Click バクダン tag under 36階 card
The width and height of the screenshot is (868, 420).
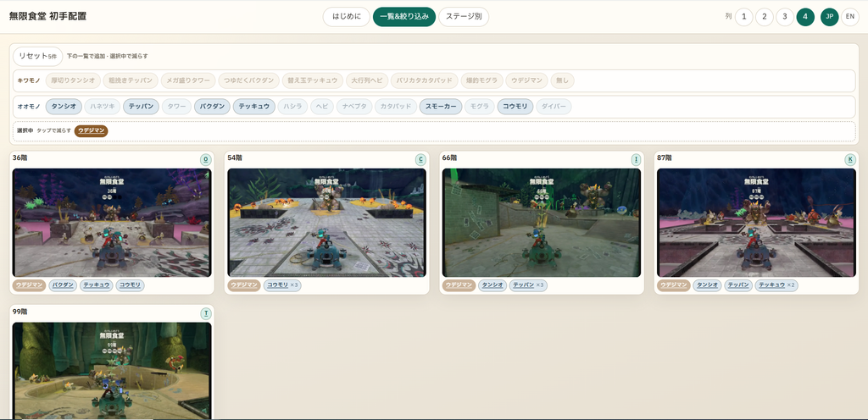coord(63,285)
